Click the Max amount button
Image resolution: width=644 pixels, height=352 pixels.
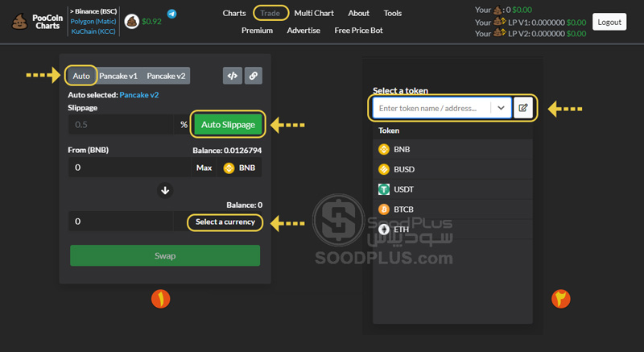coord(204,168)
